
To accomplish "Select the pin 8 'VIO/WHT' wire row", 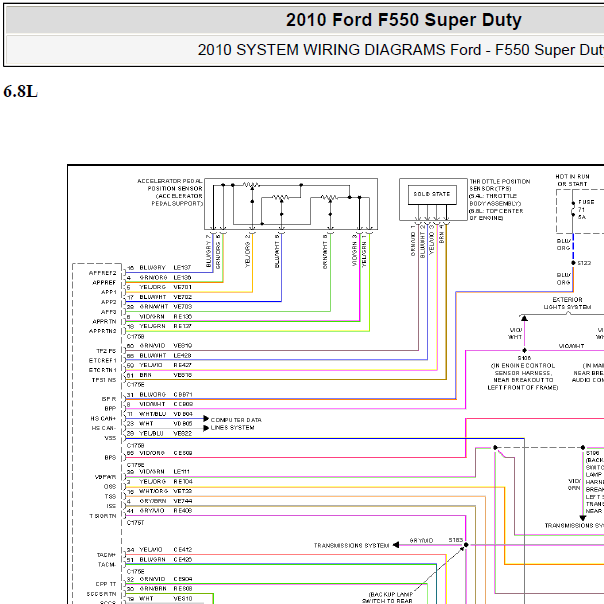I will (159, 404).
